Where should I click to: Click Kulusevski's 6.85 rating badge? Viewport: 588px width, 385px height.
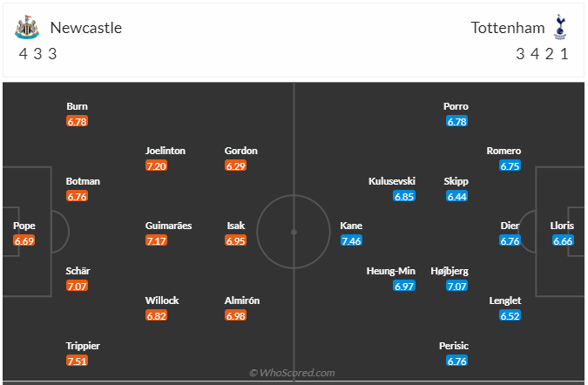tap(404, 196)
